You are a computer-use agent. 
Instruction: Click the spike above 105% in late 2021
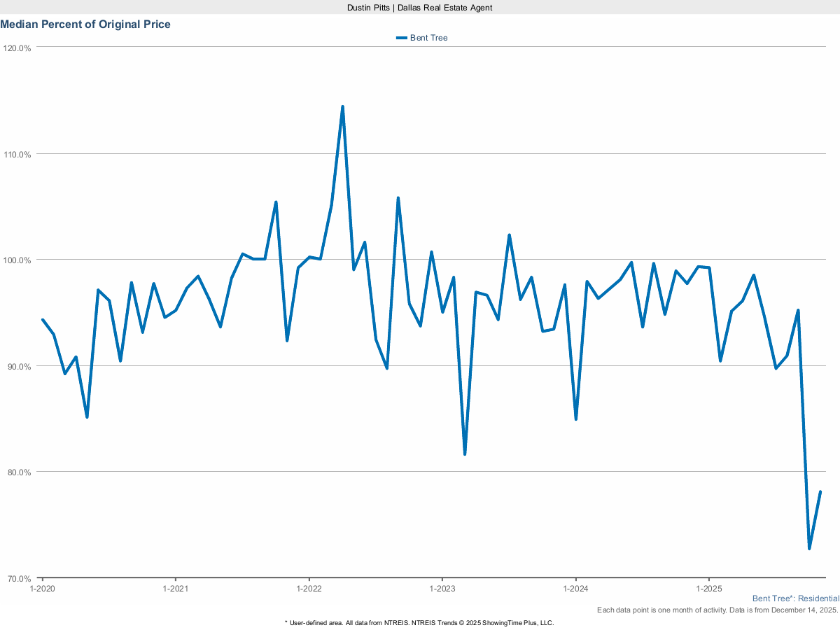pyautogui.click(x=275, y=202)
